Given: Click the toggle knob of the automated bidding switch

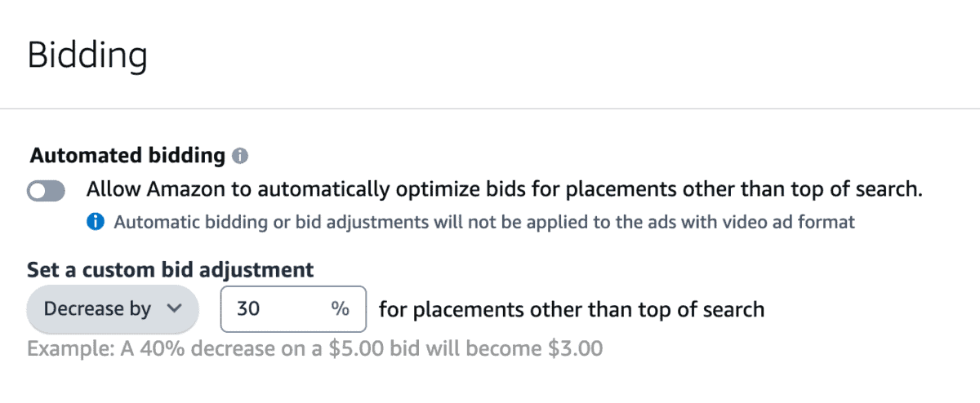Looking at the screenshot, I should tap(38, 191).
